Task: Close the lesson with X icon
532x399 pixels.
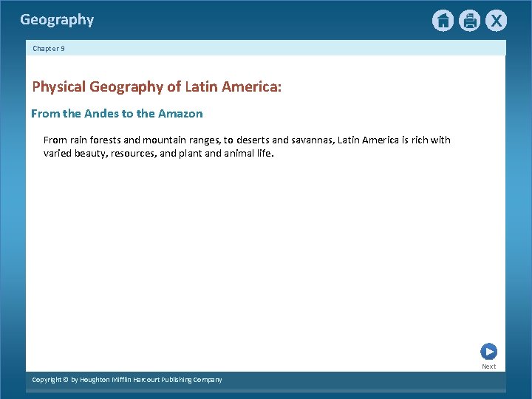Action: tap(496, 21)
